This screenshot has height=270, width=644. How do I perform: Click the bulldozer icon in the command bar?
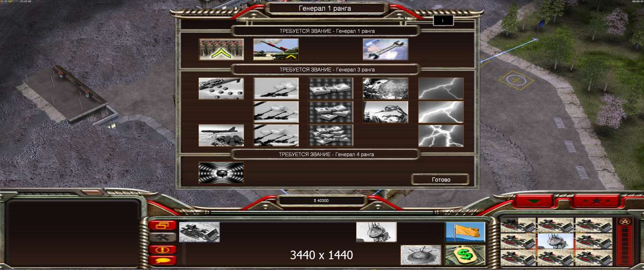coord(200,232)
